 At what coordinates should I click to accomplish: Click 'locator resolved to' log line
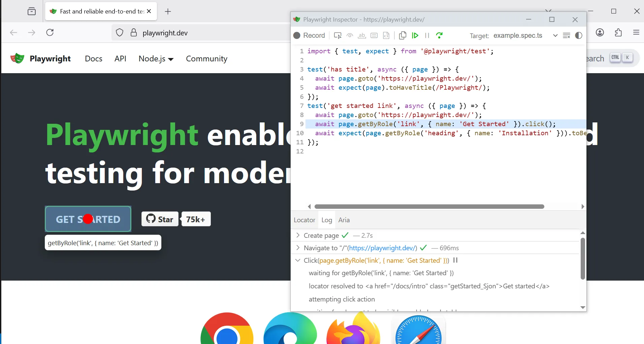tap(429, 286)
